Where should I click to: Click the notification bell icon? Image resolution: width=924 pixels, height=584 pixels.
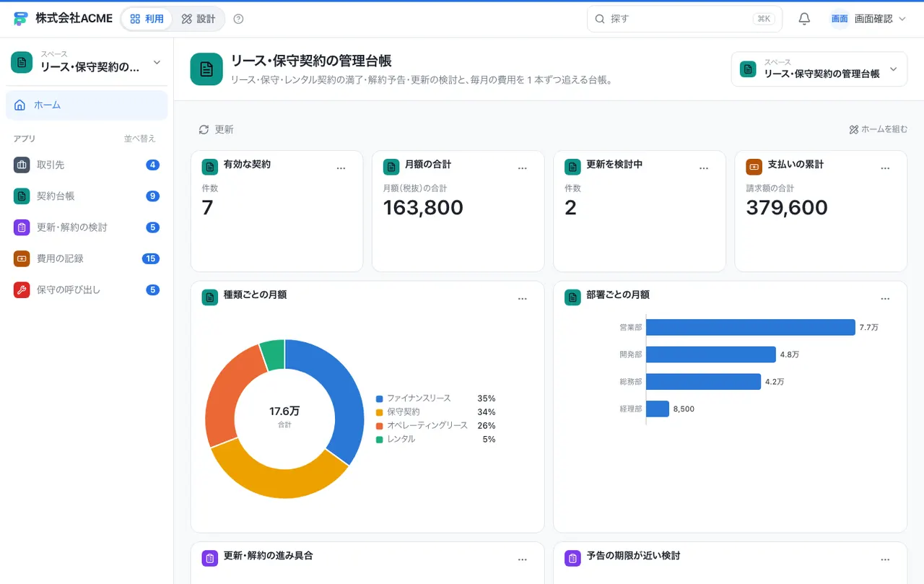pos(804,19)
